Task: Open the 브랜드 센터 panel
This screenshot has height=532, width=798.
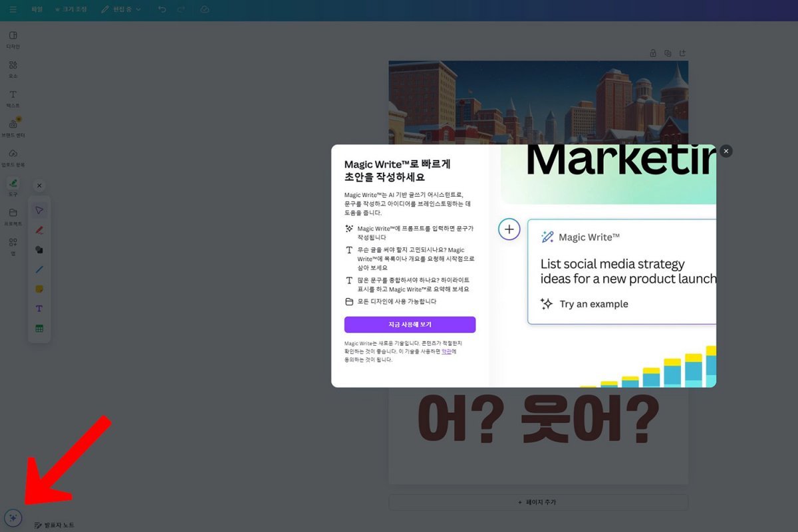Action: [13, 128]
